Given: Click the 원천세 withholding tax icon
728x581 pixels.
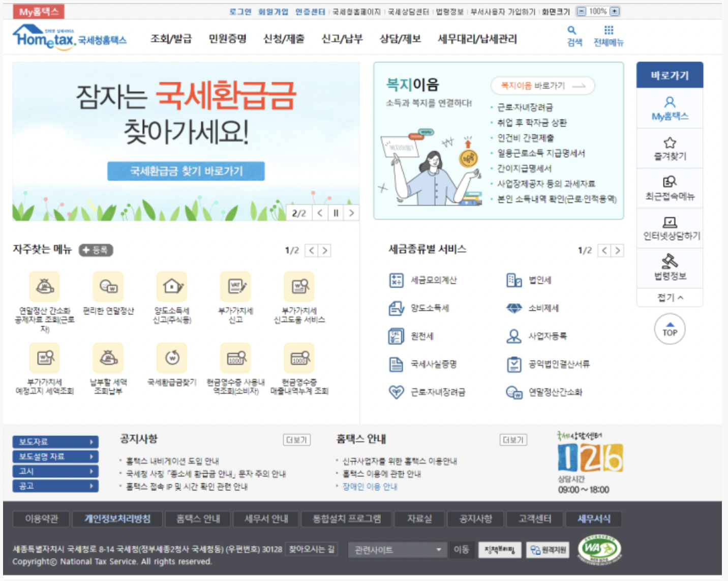Looking at the screenshot, I should pyautogui.click(x=397, y=336).
